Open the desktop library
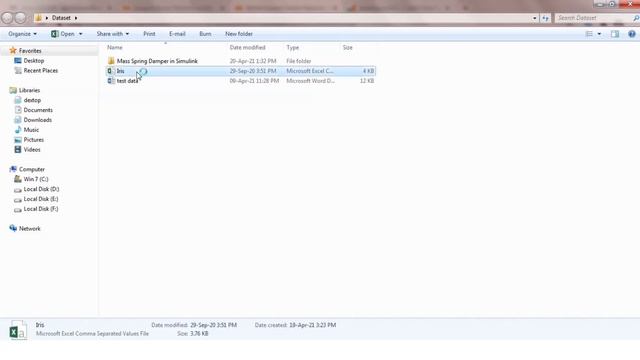This screenshot has width=640, height=360. pos(32,100)
